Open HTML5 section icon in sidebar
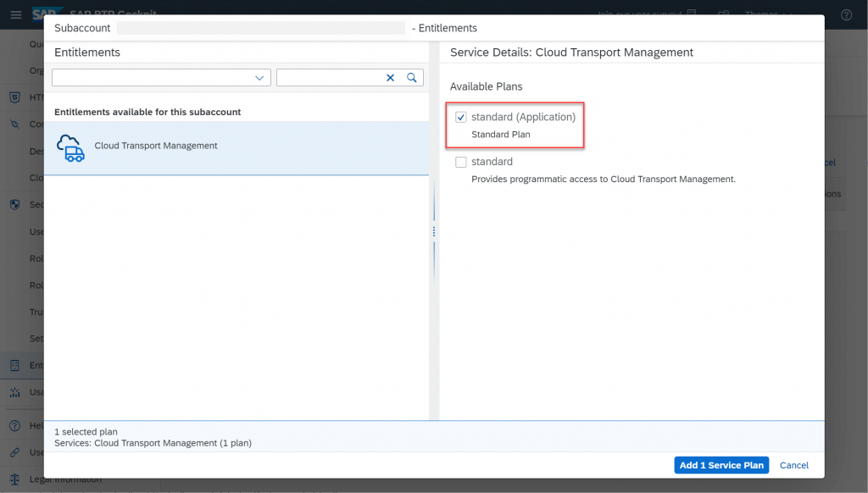The width and height of the screenshot is (868, 493). coord(15,97)
